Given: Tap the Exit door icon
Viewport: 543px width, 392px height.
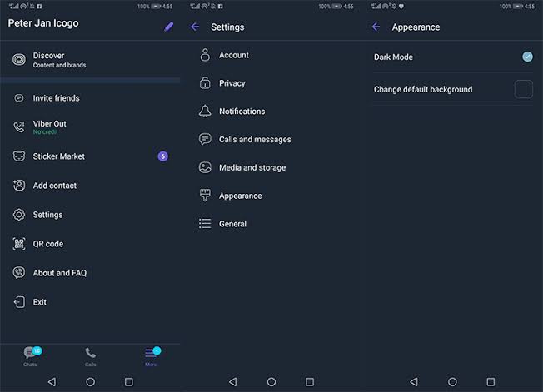Looking at the screenshot, I should (19, 302).
